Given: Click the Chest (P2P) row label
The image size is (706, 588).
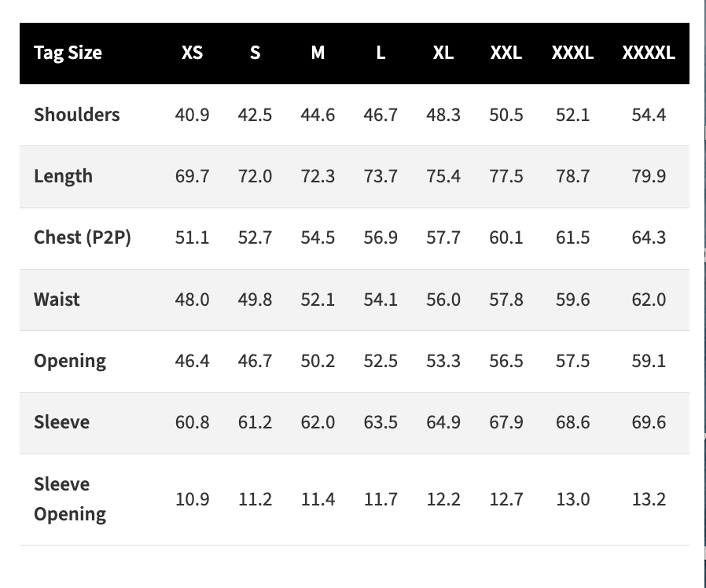Looking at the screenshot, I should (83, 237).
